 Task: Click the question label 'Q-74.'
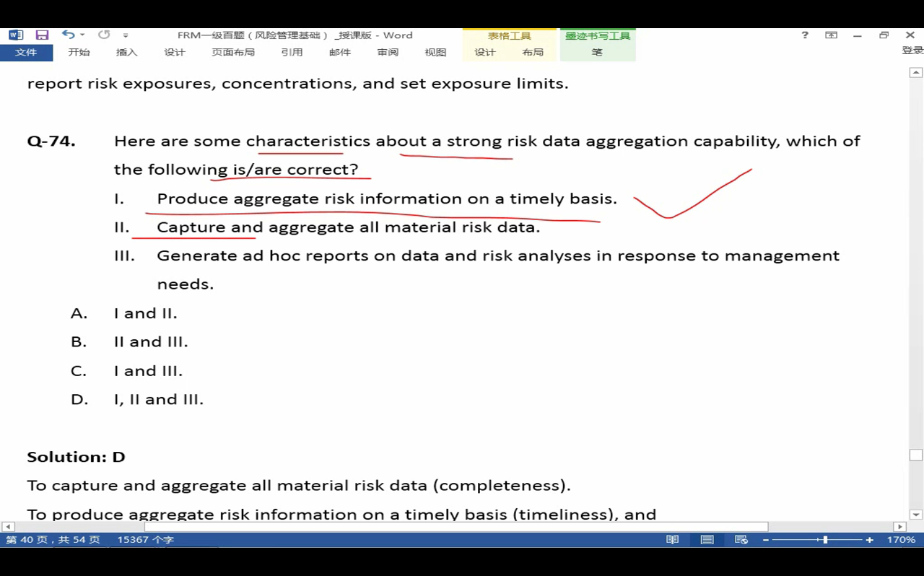[51, 141]
